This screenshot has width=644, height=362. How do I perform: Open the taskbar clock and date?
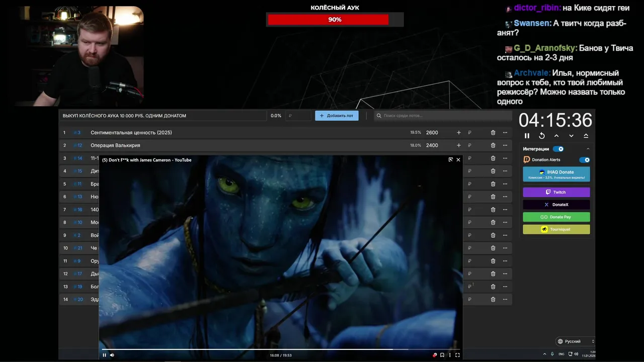point(589,354)
